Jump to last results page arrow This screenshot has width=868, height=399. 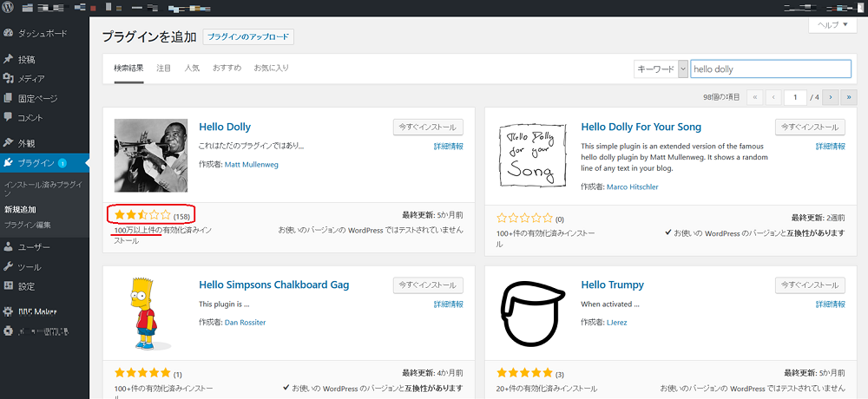(849, 97)
